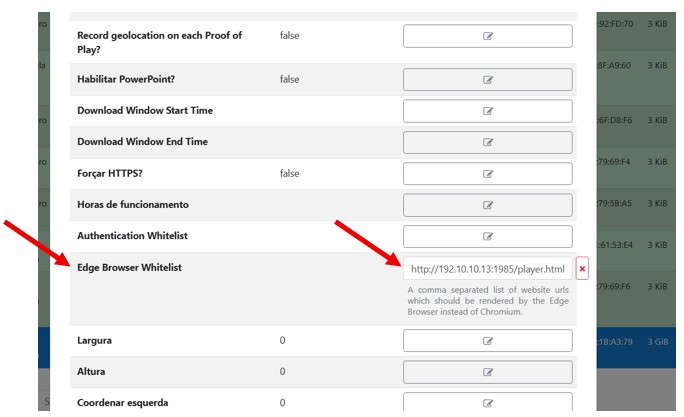
Task: Edit the Altura value
Action: (x=488, y=372)
